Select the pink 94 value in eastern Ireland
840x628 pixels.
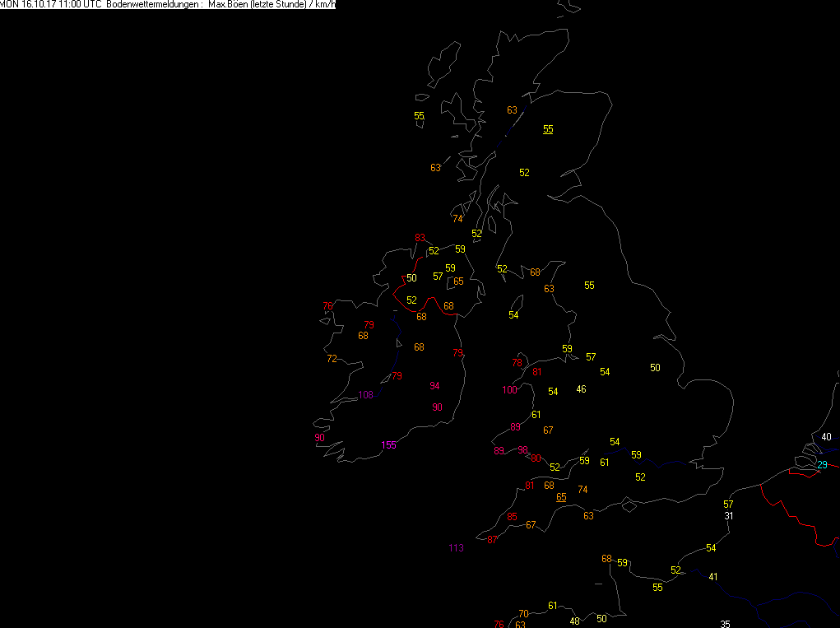click(x=434, y=386)
